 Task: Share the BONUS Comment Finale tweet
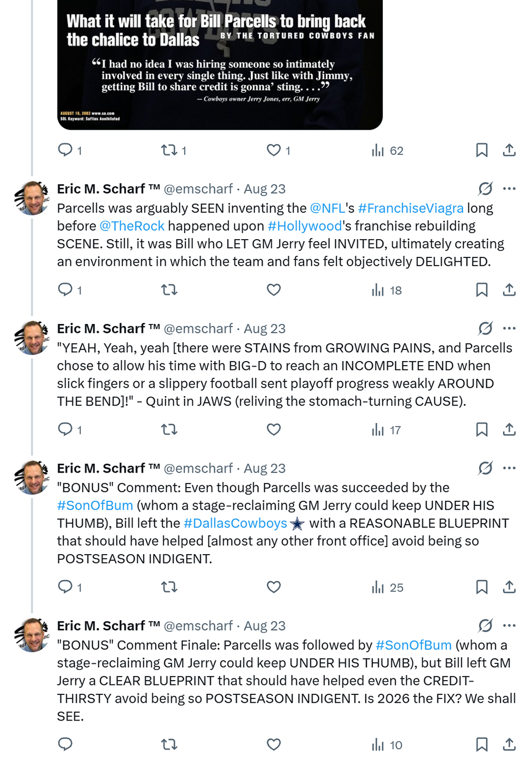[x=509, y=744]
